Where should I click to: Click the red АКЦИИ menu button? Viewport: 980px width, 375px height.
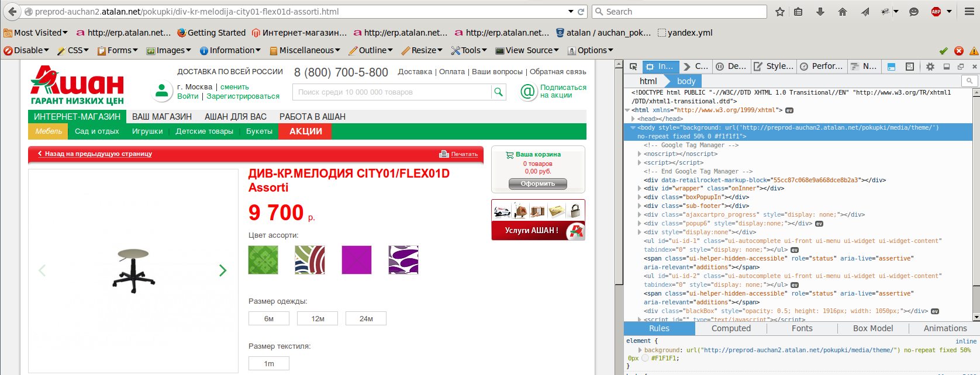306,131
